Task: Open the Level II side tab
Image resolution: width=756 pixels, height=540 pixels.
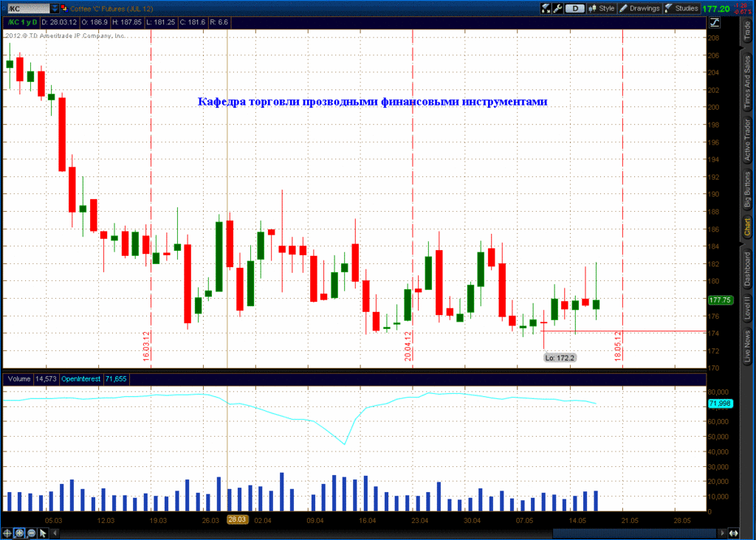Action: 747,308
